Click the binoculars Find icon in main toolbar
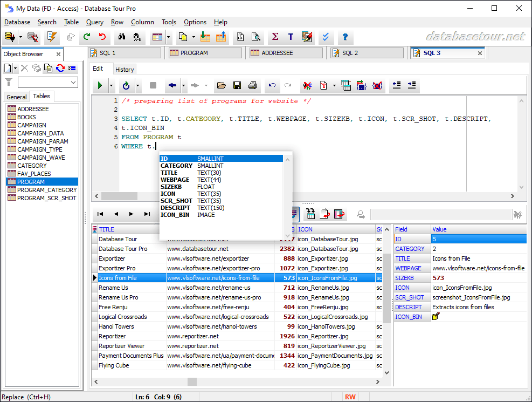The image size is (532, 402). (122, 37)
